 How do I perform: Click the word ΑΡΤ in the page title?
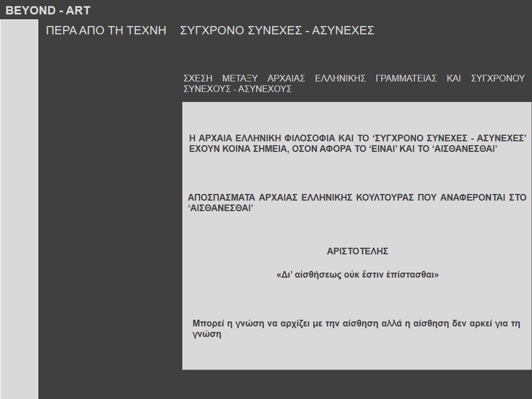tap(78, 10)
